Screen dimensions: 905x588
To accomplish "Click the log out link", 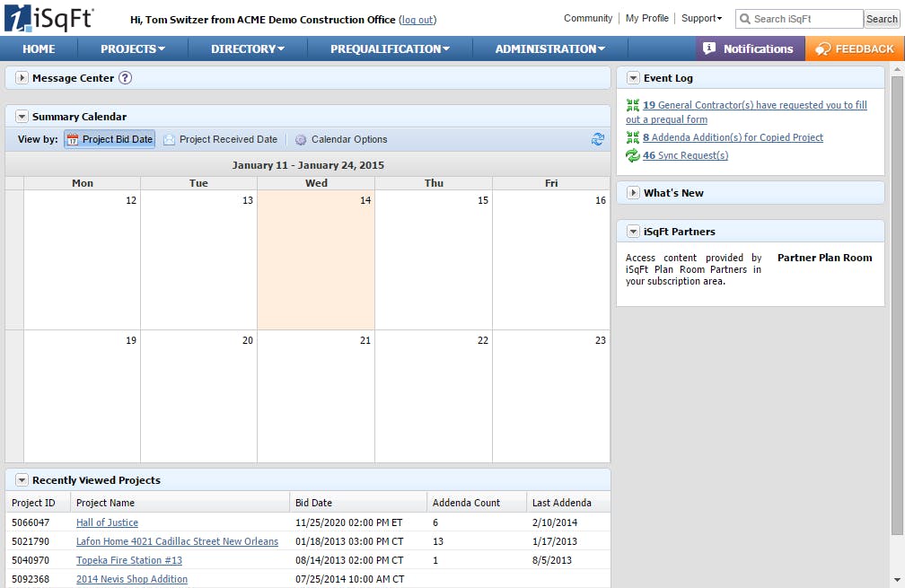I will 417,19.
